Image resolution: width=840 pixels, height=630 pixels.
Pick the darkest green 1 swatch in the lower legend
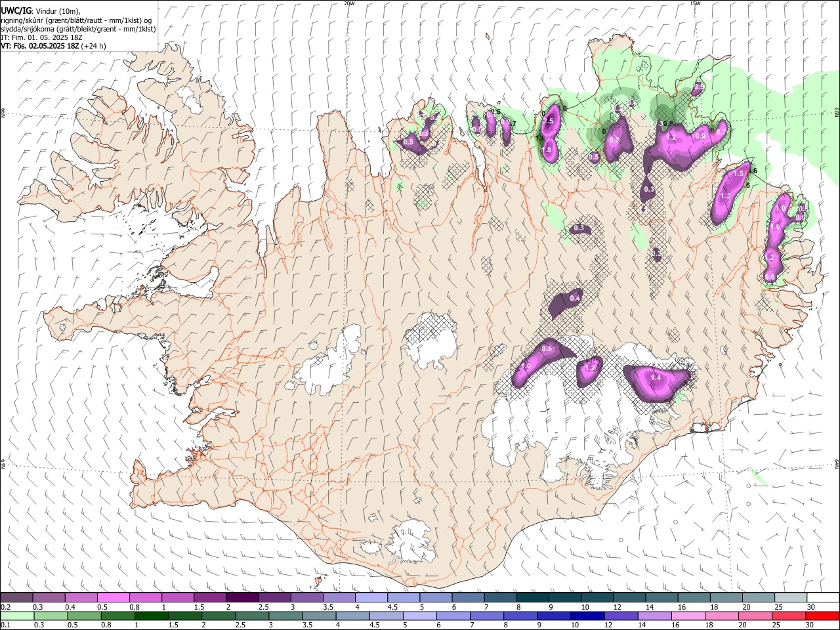pyautogui.click(x=151, y=616)
